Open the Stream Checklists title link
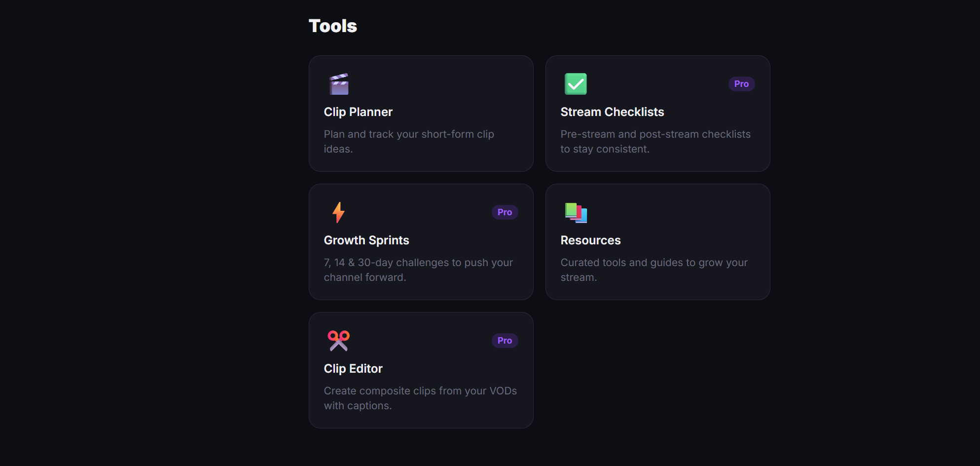 pyautogui.click(x=612, y=112)
